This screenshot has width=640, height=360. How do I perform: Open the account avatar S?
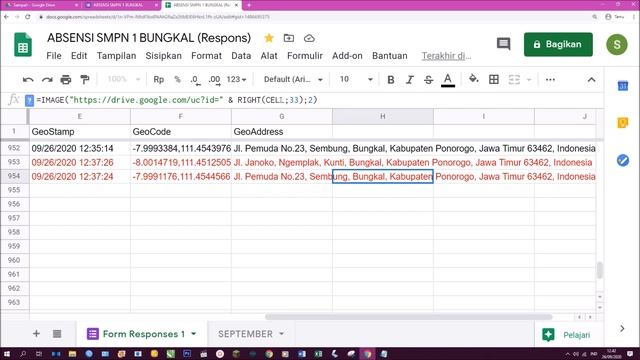(617, 44)
